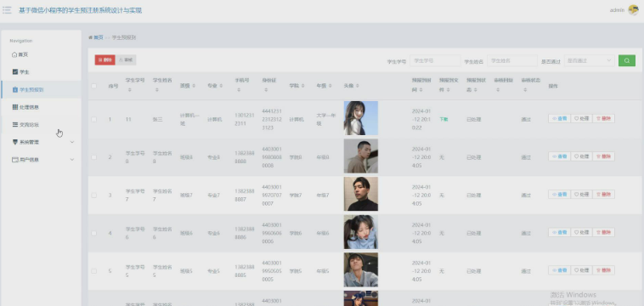Click 处理 button in row 1
Image resolution: width=644 pixels, height=306 pixels.
[582, 119]
